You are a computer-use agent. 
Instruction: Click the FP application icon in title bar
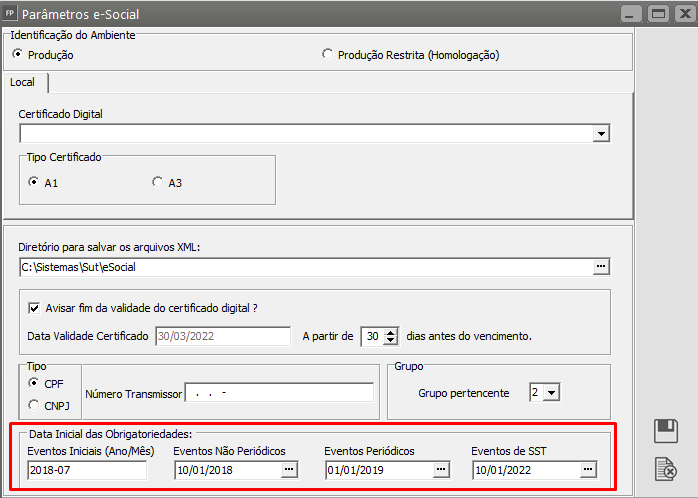[11, 14]
